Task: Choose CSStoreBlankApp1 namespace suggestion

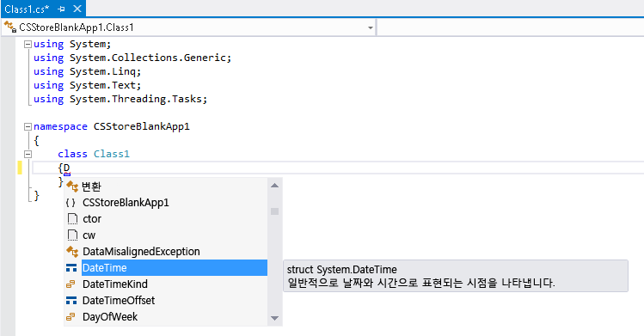Action: point(166,203)
